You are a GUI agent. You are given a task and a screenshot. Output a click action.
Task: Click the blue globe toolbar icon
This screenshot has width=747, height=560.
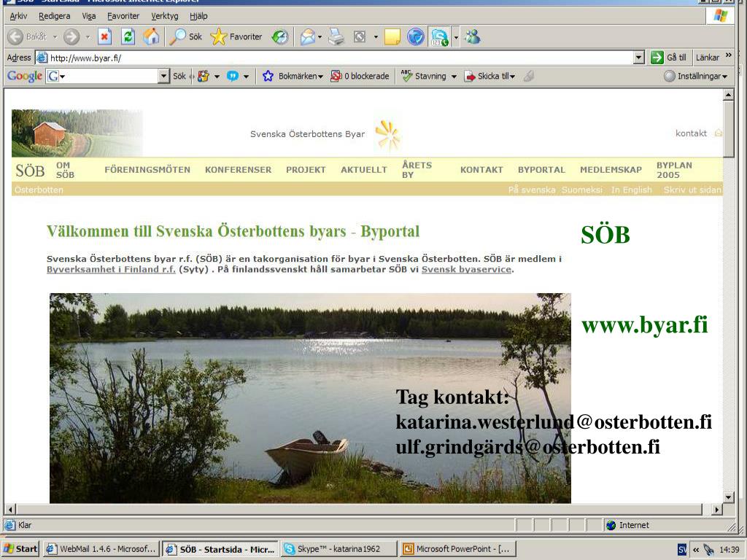click(415, 36)
